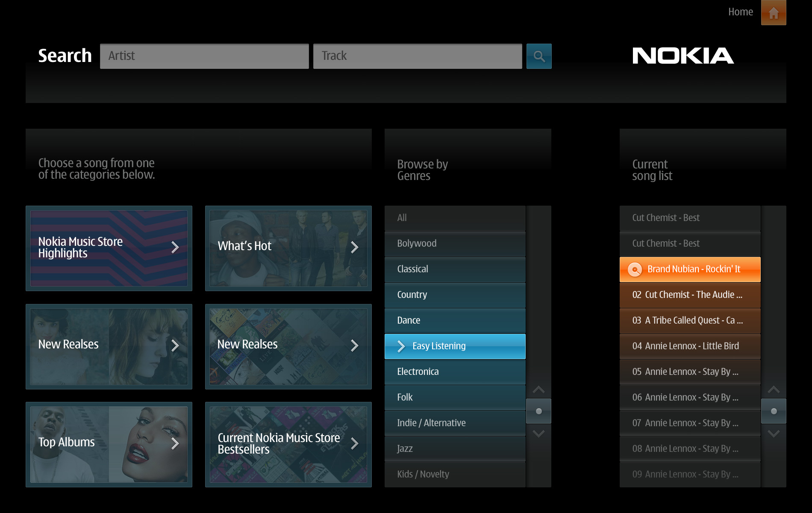
Task: Click the magnifier icon on Brand Nubian track
Action: 635,269
